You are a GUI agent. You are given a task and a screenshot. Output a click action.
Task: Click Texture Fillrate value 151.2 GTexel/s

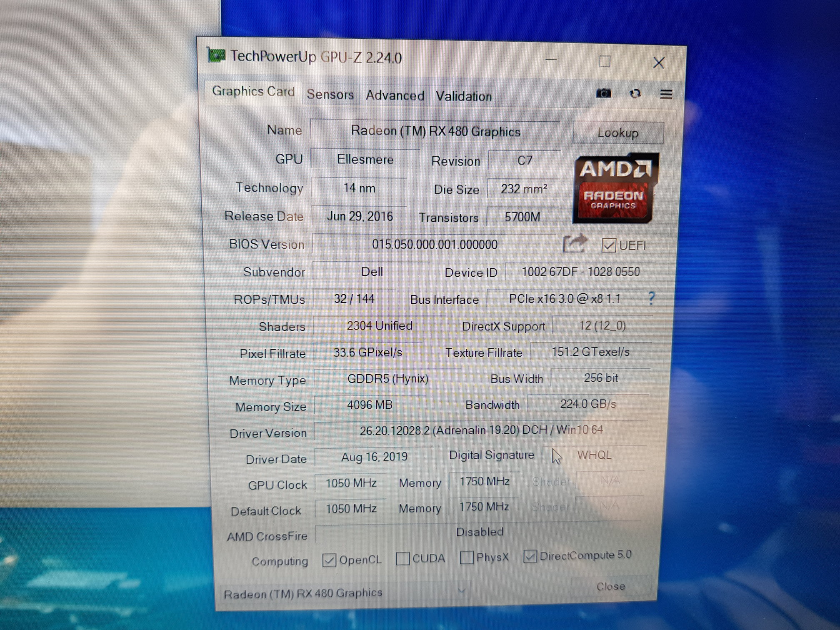coord(590,352)
